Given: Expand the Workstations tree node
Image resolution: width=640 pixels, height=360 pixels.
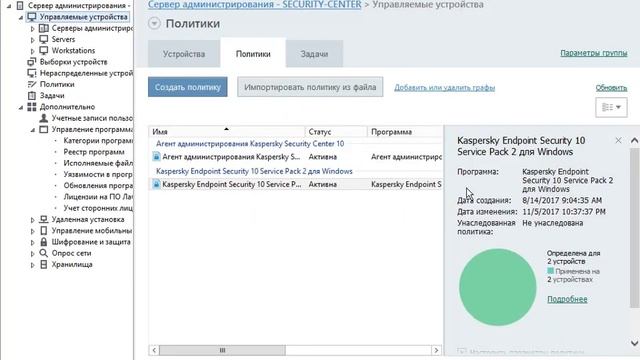Looking at the screenshot, I should pyautogui.click(x=33, y=51).
